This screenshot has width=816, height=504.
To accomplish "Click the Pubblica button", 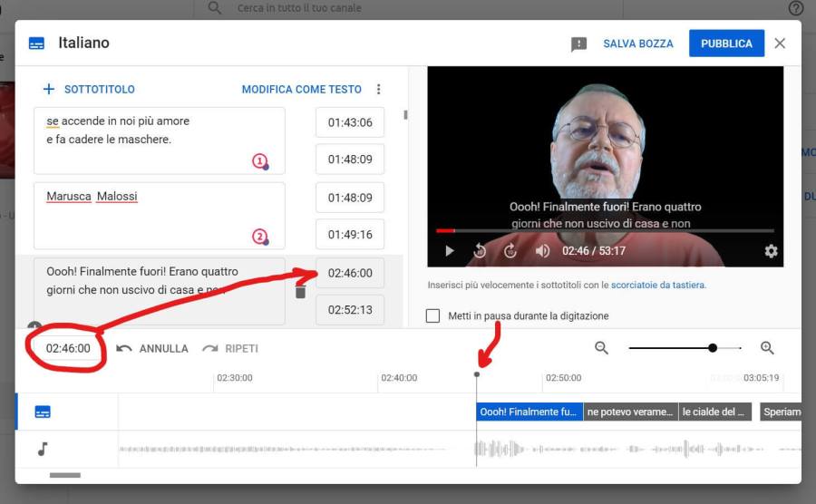I will click(x=725, y=44).
